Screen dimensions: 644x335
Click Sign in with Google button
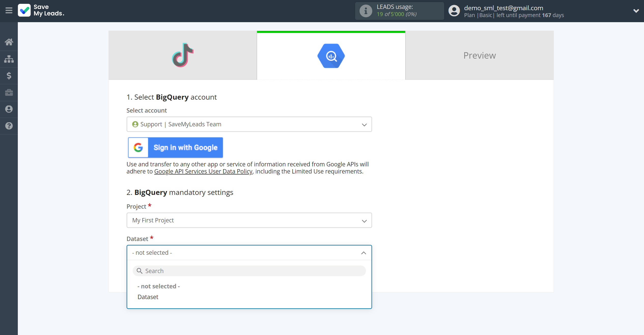tap(175, 148)
